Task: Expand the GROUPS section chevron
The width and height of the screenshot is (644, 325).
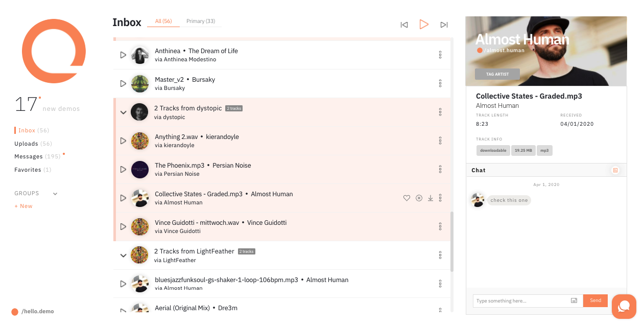Action: click(55, 194)
